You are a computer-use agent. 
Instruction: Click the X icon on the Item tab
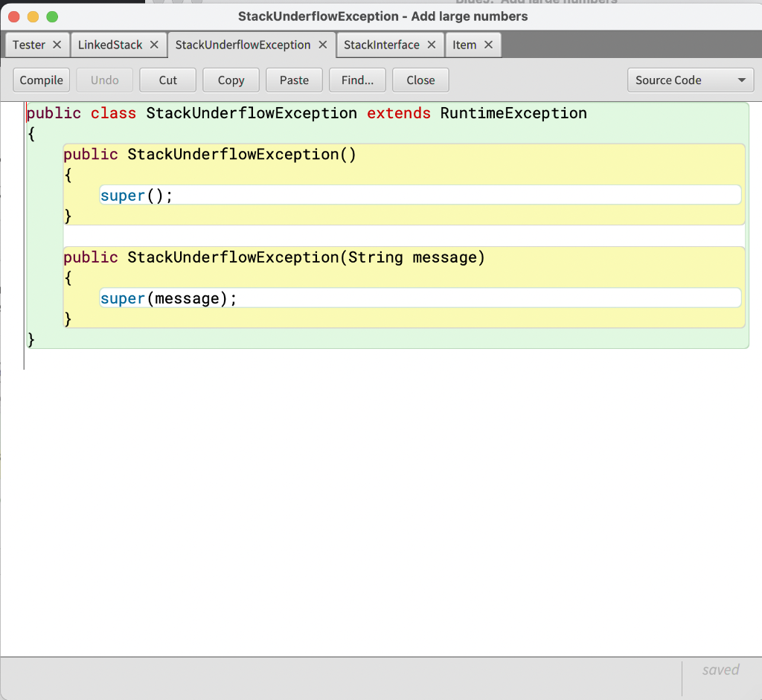[x=489, y=45]
